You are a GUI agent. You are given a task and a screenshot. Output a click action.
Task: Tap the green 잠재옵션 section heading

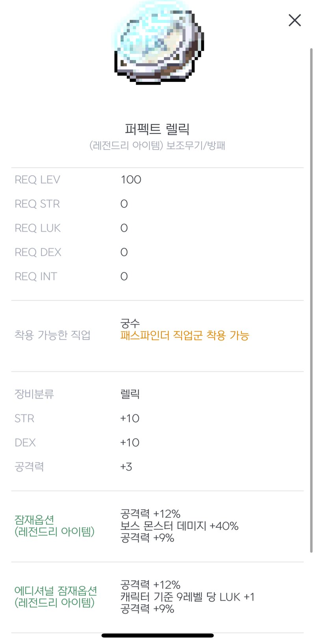point(54,526)
